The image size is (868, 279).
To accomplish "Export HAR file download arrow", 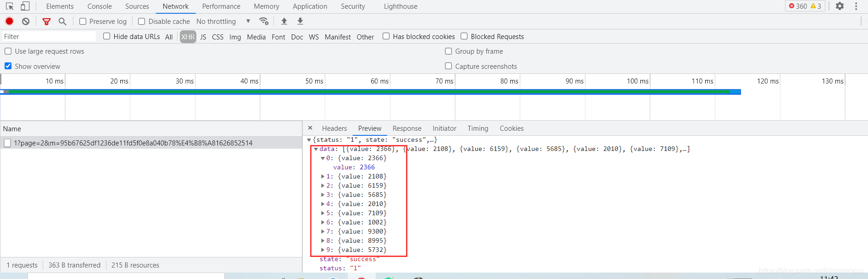I will [300, 21].
